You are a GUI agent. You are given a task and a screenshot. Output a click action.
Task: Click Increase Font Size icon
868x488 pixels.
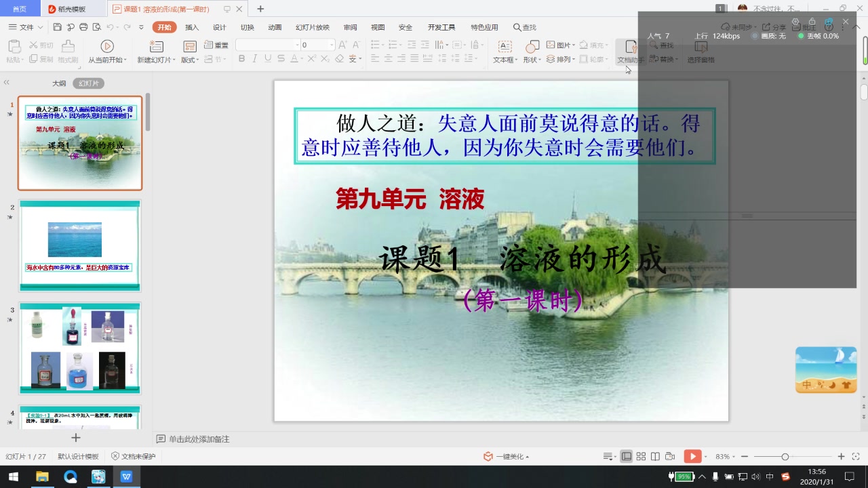342,45
